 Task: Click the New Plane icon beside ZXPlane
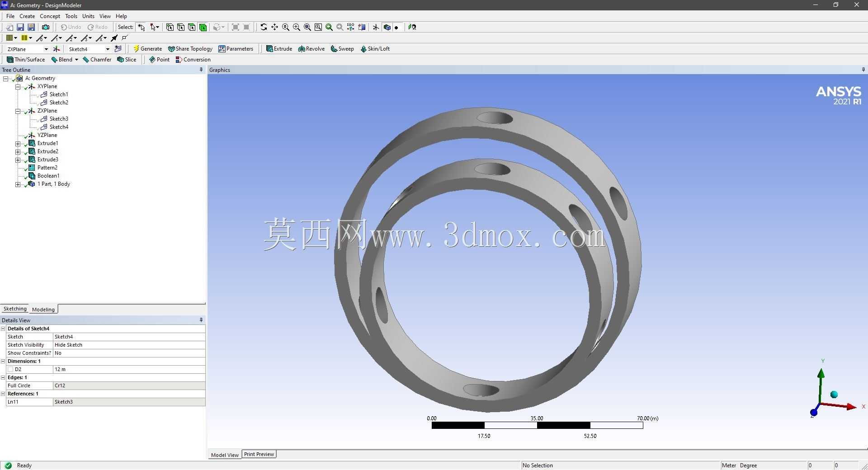click(57, 49)
